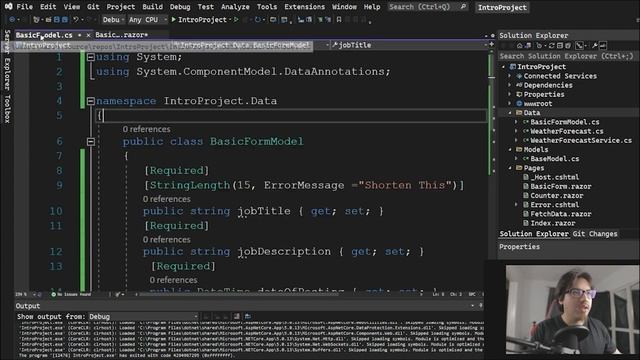This screenshot has width=640, height=360.
Task: Click the Hot Reload refresh toolbar icon
Action: pyautogui.click(x=258, y=20)
